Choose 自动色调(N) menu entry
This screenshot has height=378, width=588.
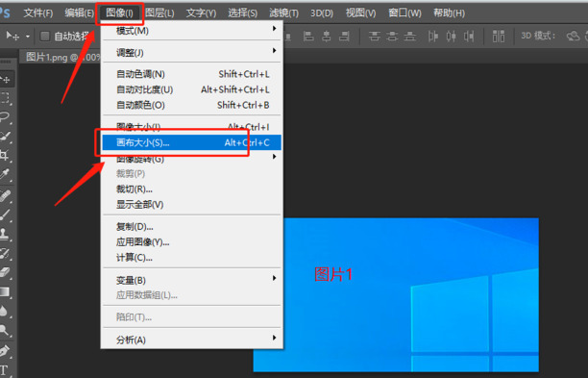click(191, 74)
